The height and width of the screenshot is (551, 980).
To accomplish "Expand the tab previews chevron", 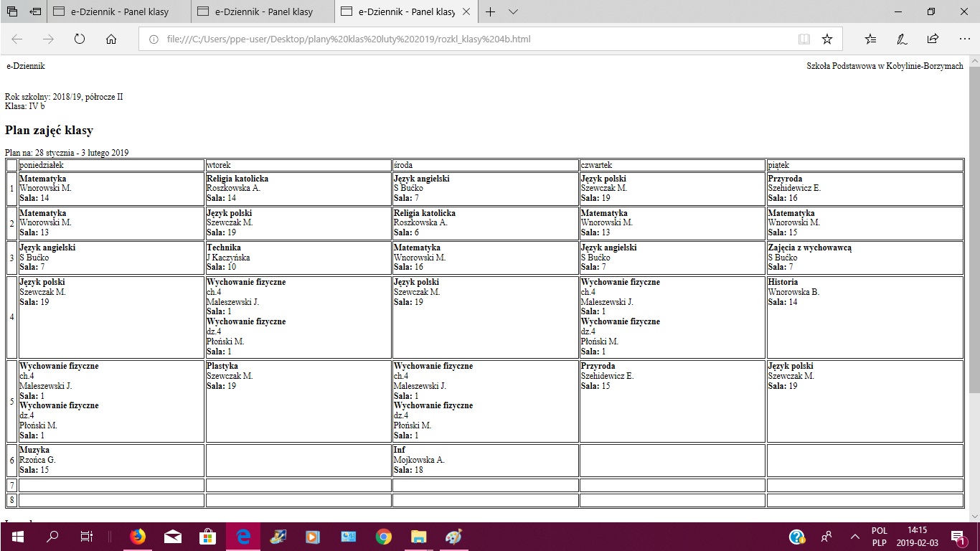I will [513, 11].
